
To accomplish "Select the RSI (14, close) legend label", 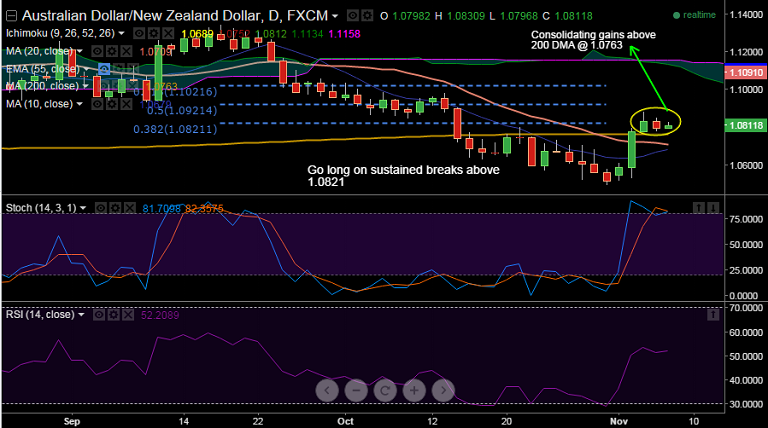I will [x=40, y=314].
